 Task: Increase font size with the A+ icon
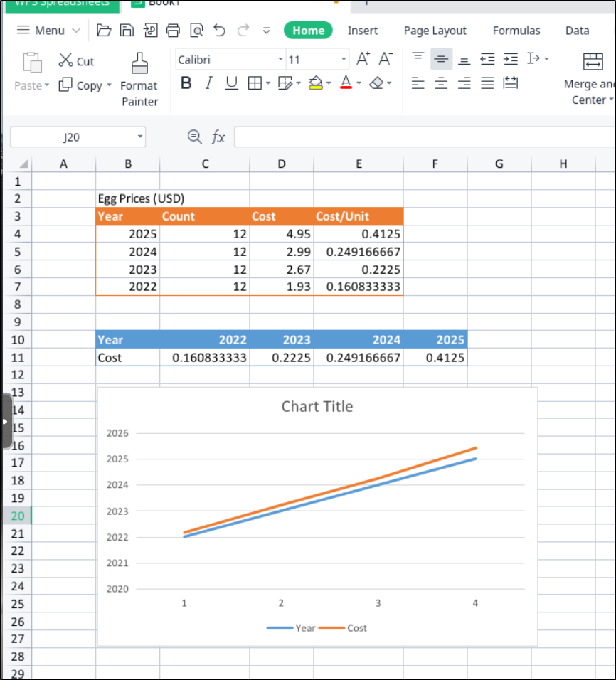(x=363, y=58)
